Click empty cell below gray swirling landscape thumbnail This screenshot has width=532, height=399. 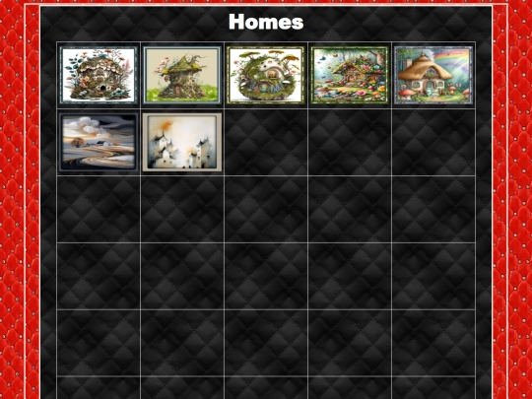pyautogui.click(x=99, y=209)
